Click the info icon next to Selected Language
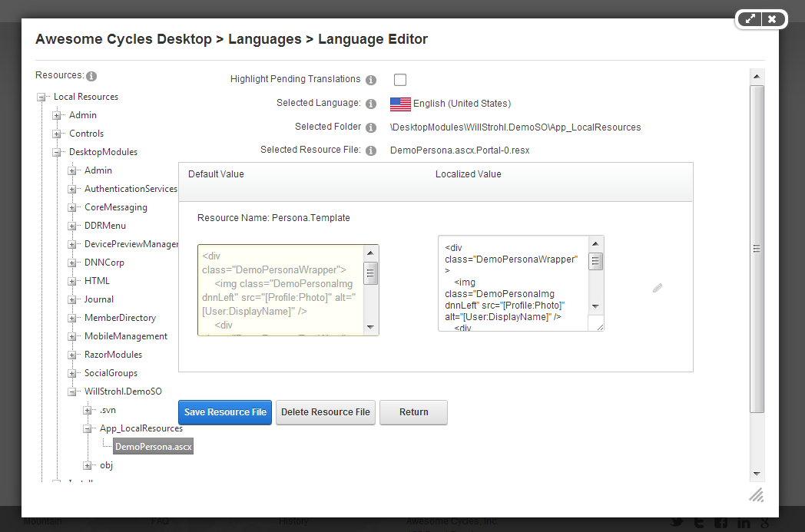The height and width of the screenshot is (532, 805). [x=372, y=102]
